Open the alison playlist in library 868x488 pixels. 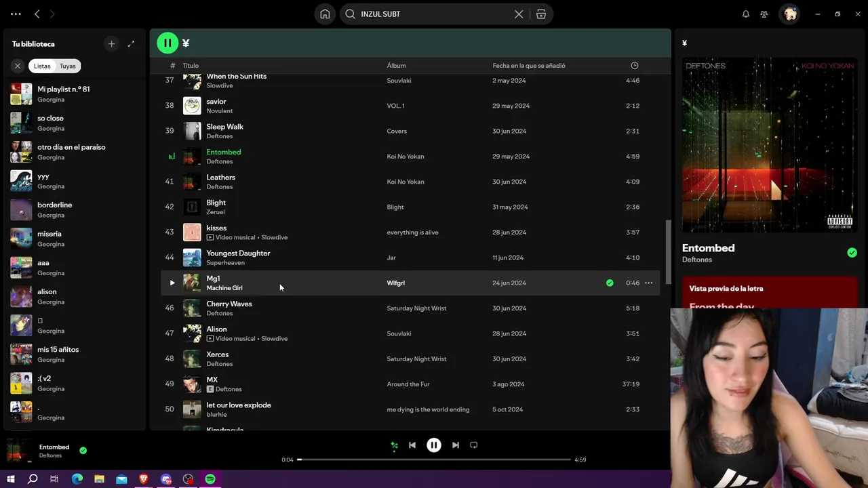tap(75, 296)
